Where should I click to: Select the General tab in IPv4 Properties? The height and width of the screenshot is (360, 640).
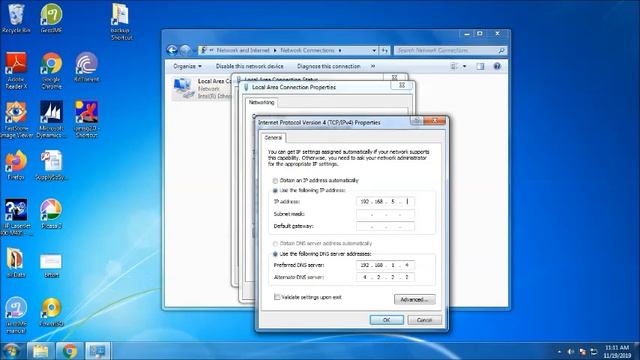click(x=273, y=138)
